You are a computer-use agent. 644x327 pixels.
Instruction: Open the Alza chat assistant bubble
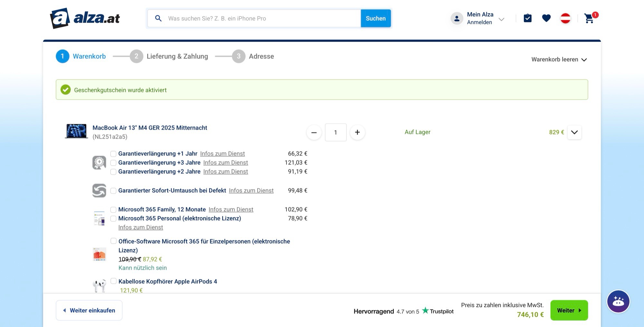(x=618, y=302)
